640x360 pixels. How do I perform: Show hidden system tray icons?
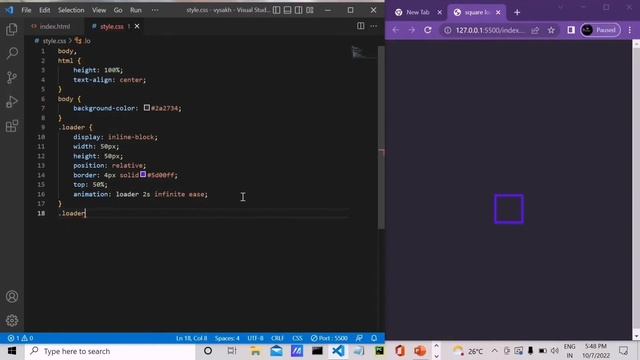[x=494, y=351]
